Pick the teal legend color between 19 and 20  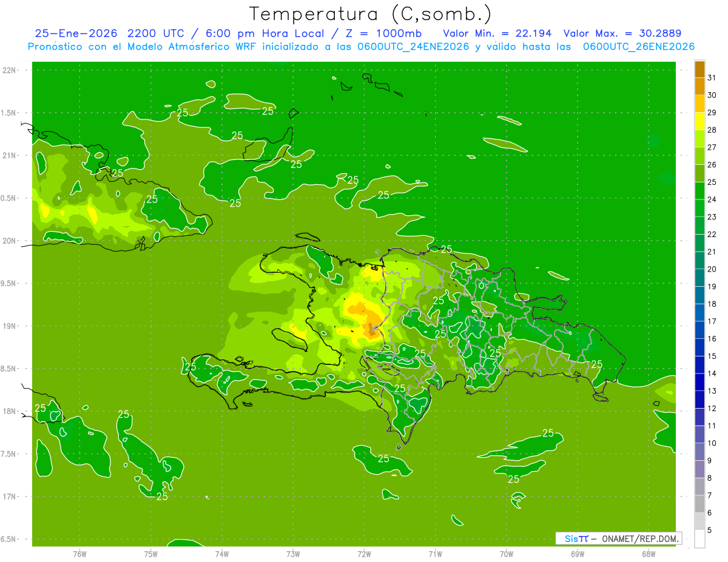click(699, 278)
